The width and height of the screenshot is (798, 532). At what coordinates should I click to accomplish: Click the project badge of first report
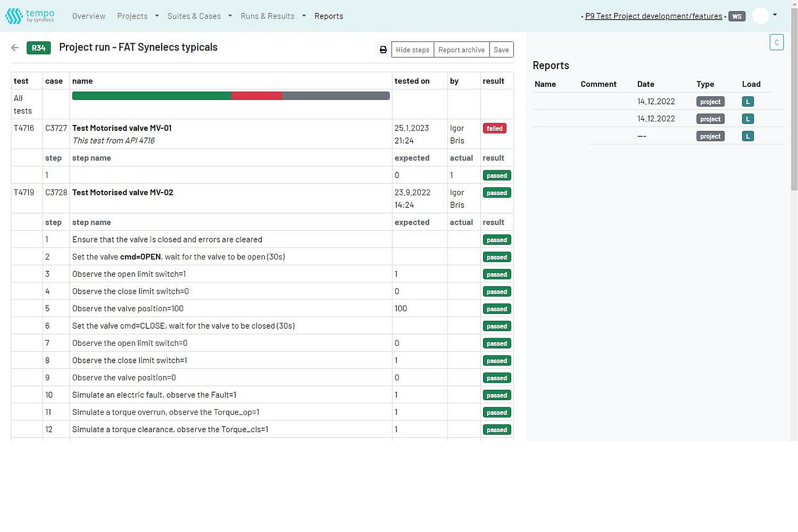[x=710, y=102]
